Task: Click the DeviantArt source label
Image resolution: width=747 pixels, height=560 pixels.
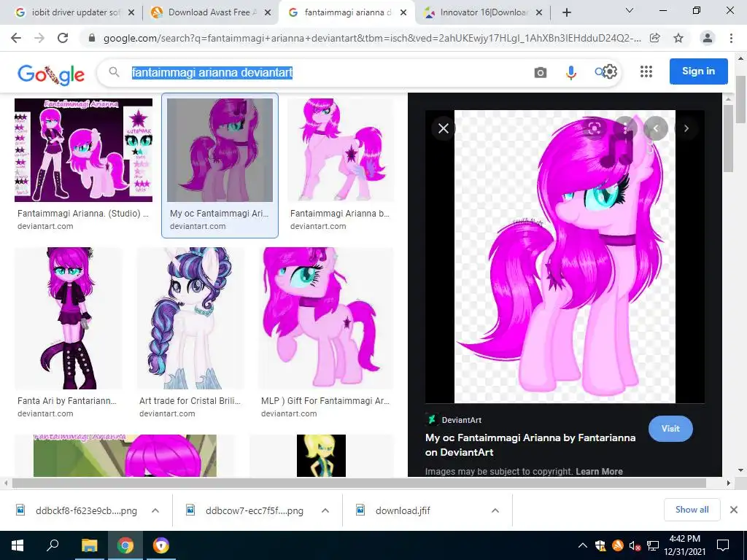Action: click(461, 420)
